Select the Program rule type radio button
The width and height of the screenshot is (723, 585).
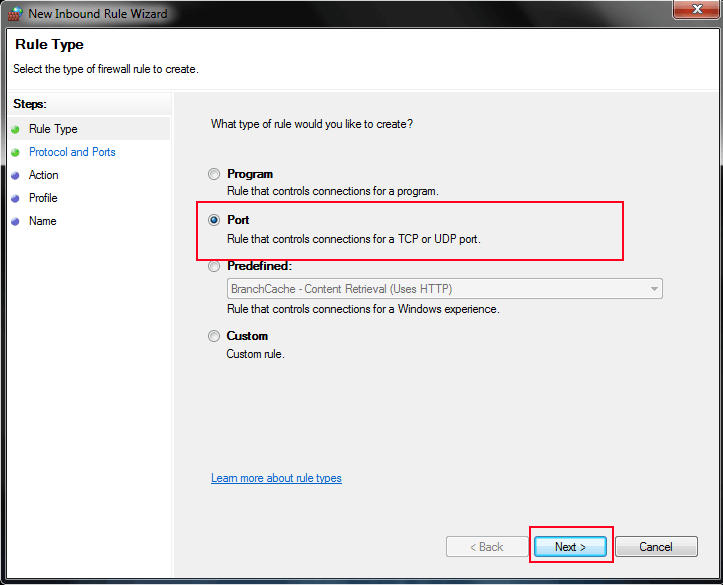point(214,174)
